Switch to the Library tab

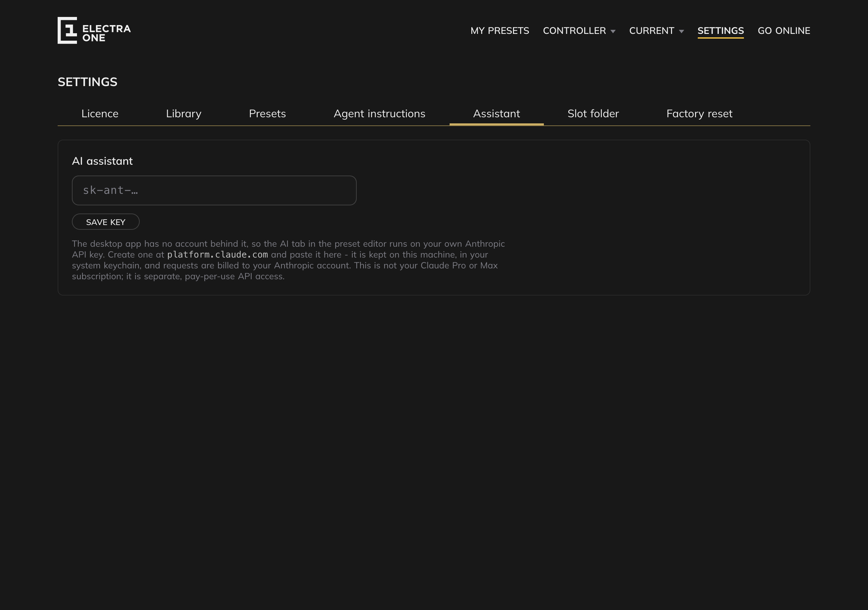point(184,114)
